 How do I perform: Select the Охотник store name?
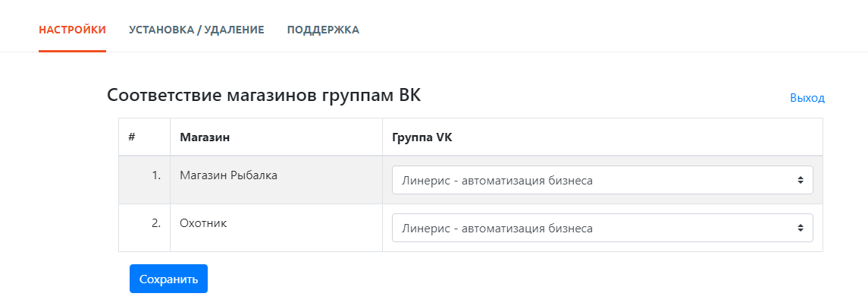[203, 223]
